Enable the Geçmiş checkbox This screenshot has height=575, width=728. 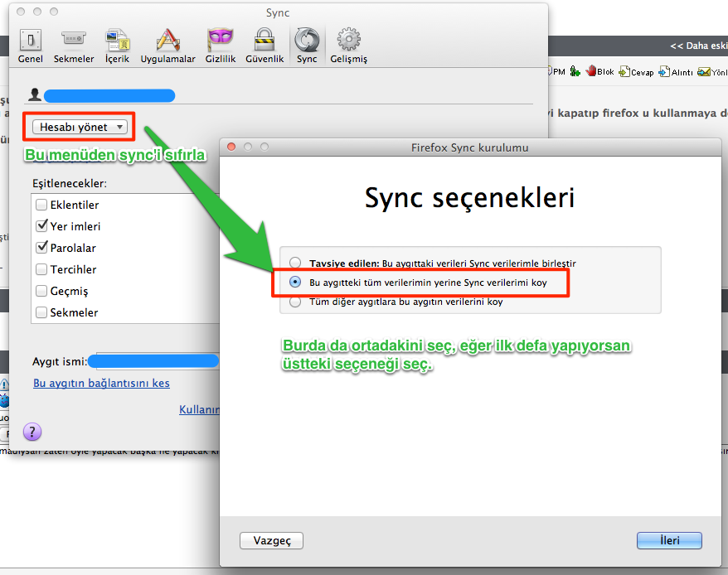41,291
